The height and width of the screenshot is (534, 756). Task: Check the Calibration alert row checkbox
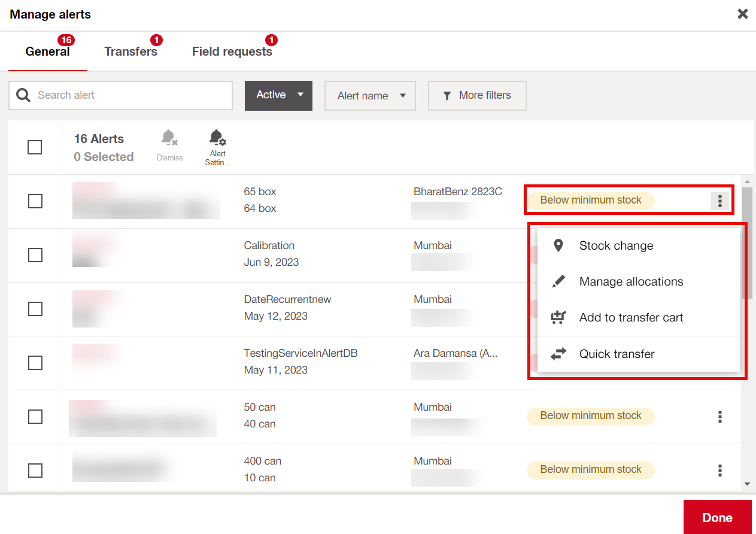pyautogui.click(x=35, y=255)
